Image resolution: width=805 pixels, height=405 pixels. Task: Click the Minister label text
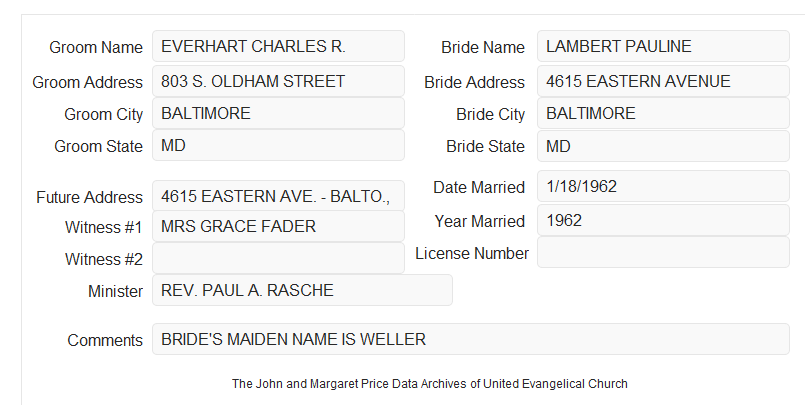(x=116, y=291)
